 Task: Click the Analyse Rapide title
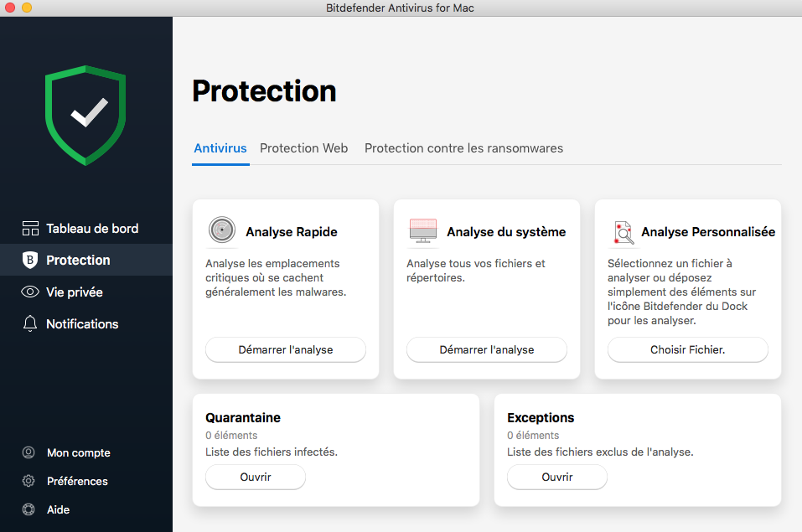click(x=292, y=232)
